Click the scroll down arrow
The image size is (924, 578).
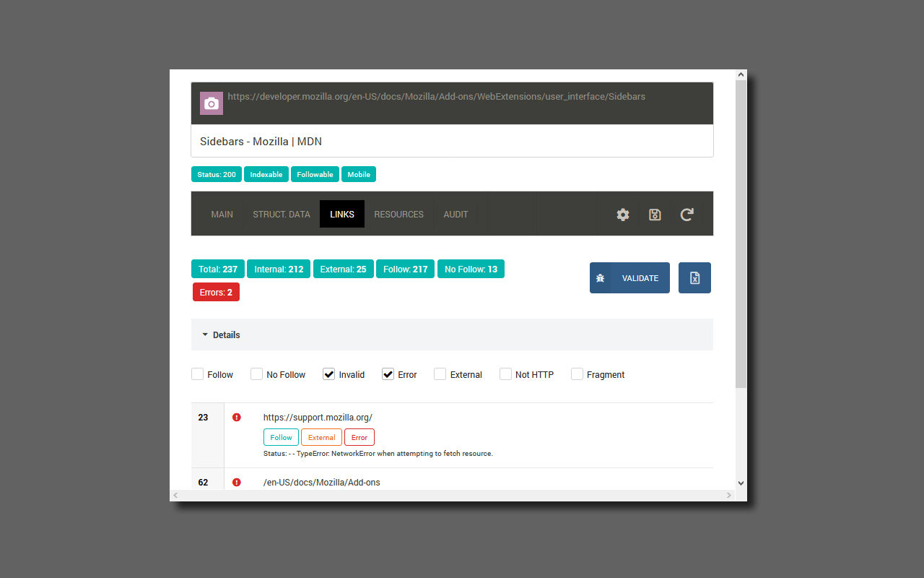(x=741, y=483)
